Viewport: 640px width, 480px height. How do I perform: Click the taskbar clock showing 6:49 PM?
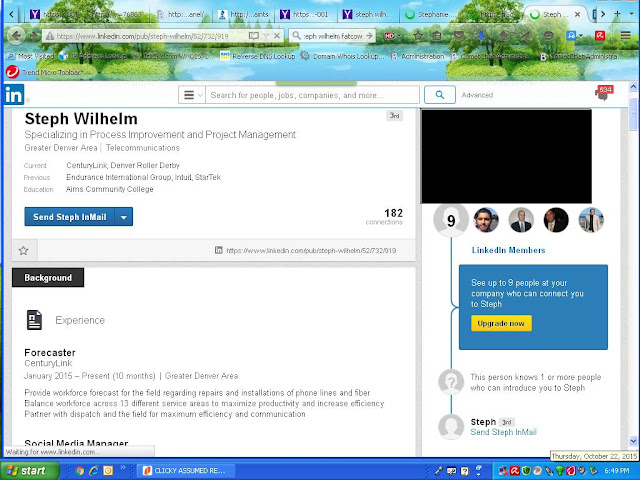[x=617, y=471]
